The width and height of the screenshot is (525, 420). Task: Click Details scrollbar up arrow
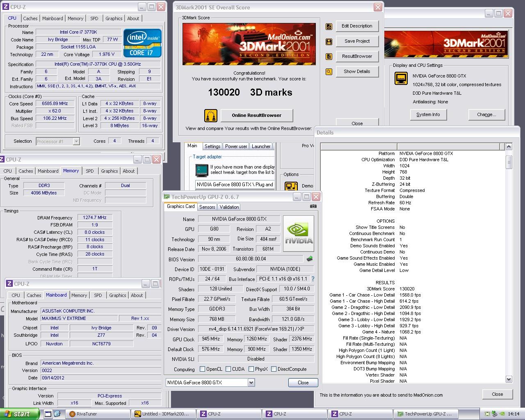(509, 147)
